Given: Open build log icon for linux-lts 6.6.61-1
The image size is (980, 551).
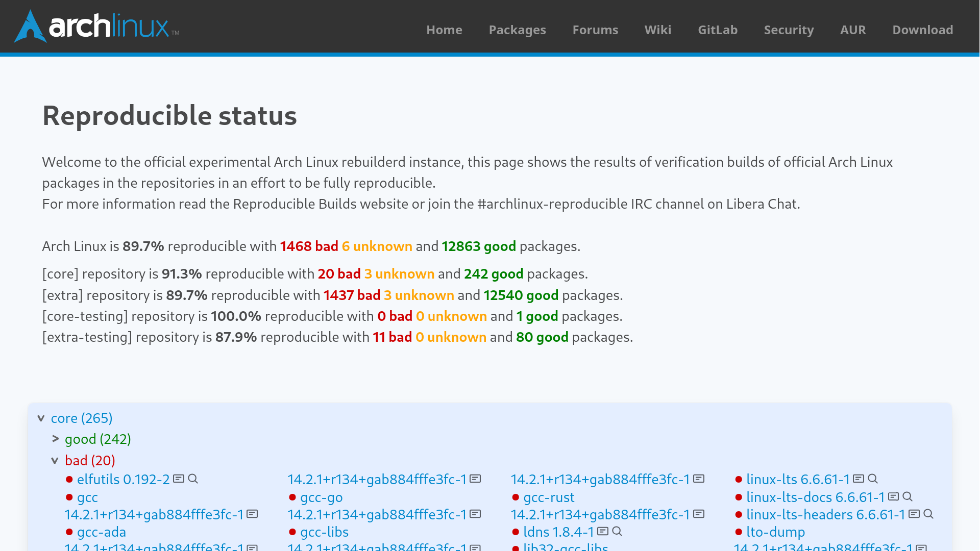Looking at the screenshot, I should point(859,479).
